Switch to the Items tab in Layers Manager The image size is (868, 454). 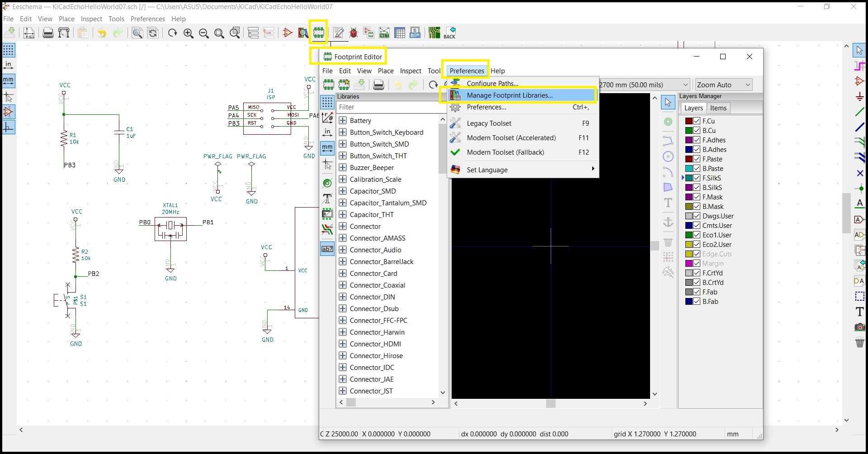[x=718, y=108]
